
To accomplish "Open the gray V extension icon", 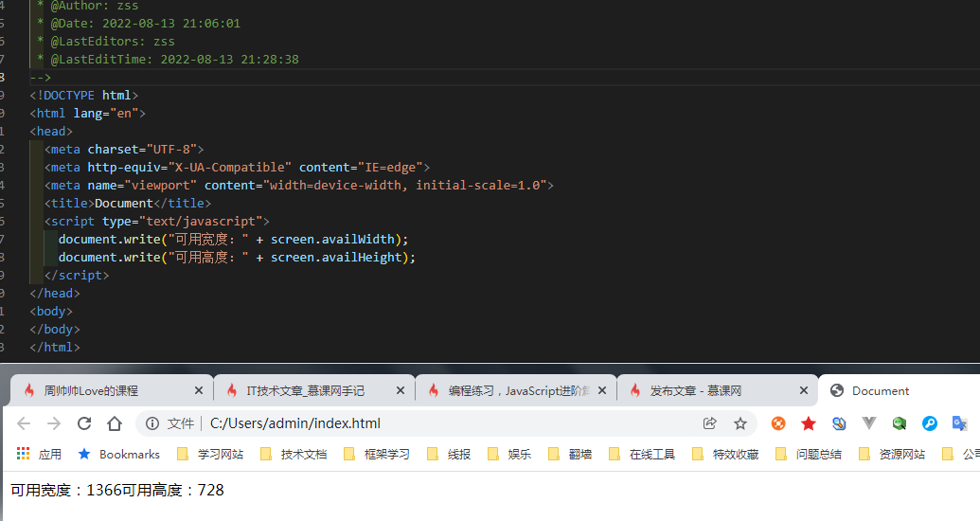I will click(869, 423).
